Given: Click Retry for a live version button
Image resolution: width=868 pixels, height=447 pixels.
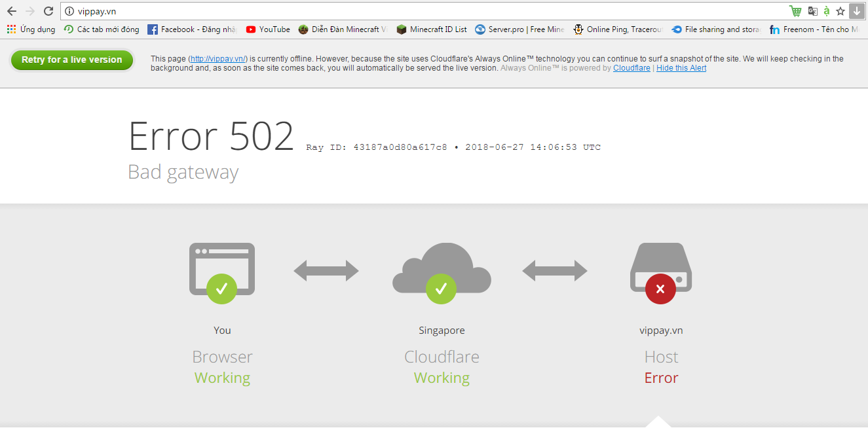Looking at the screenshot, I should (x=71, y=60).
